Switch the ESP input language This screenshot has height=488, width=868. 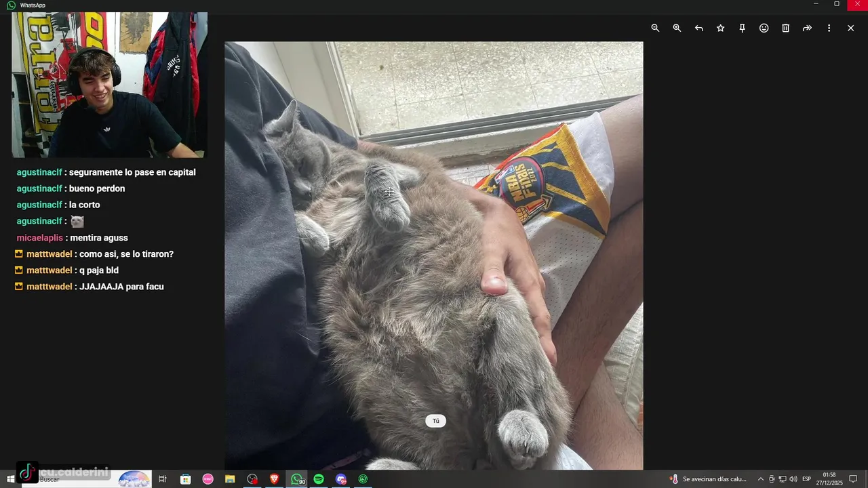pos(806,479)
